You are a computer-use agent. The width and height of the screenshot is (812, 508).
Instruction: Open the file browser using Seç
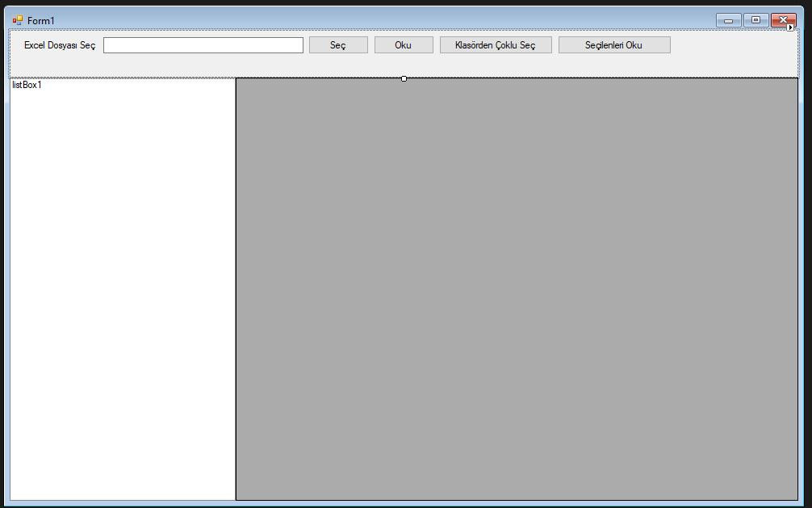coord(338,44)
